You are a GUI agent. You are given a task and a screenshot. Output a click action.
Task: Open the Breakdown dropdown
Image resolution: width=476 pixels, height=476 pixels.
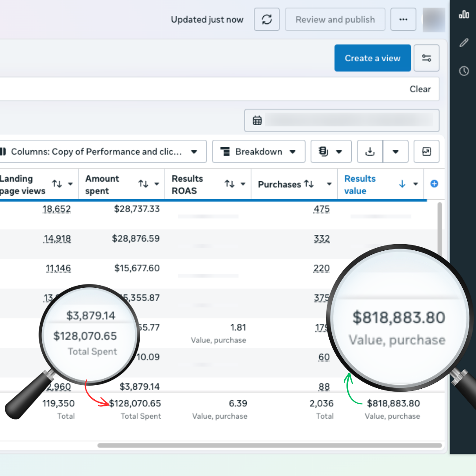coord(259,152)
